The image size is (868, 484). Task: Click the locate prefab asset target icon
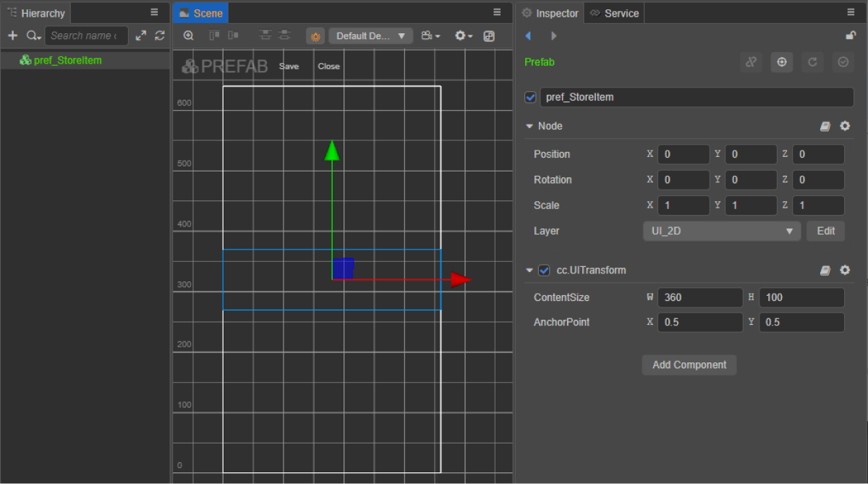coord(781,62)
